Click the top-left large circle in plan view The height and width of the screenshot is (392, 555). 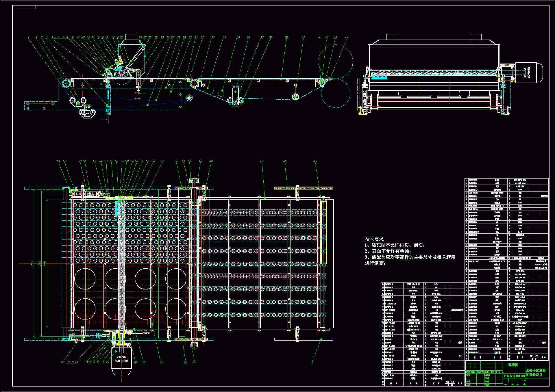click(85, 279)
